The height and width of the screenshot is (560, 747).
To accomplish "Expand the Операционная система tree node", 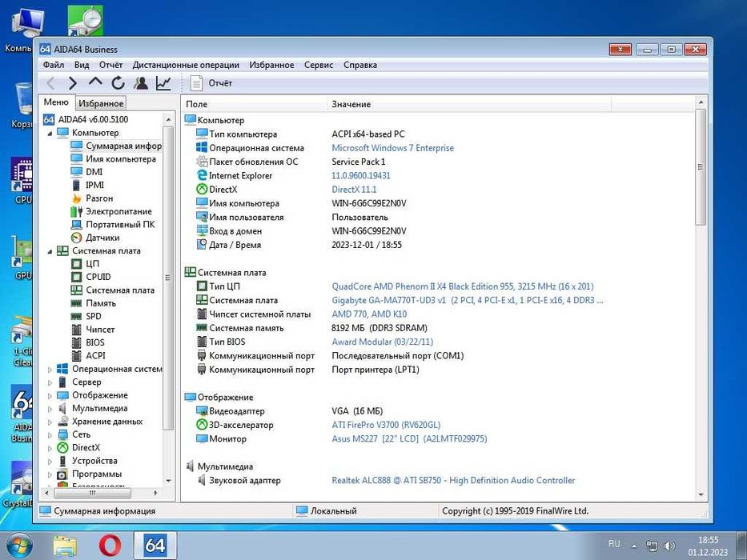I will pyautogui.click(x=50, y=370).
